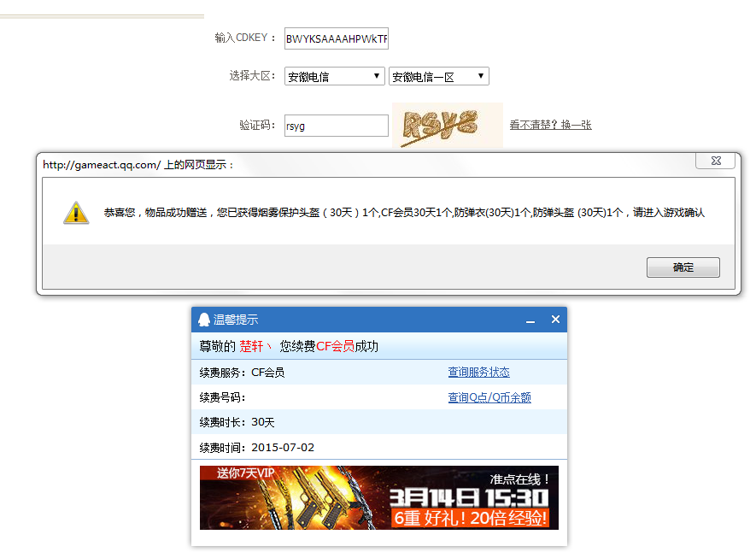Viewport: 756px width, 558px height.
Task: Click the 确定 button in the alert
Action: tap(683, 267)
